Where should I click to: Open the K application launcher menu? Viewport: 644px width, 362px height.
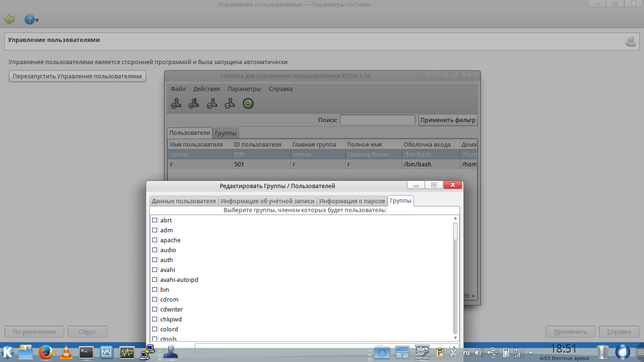click(x=8, y=352)
